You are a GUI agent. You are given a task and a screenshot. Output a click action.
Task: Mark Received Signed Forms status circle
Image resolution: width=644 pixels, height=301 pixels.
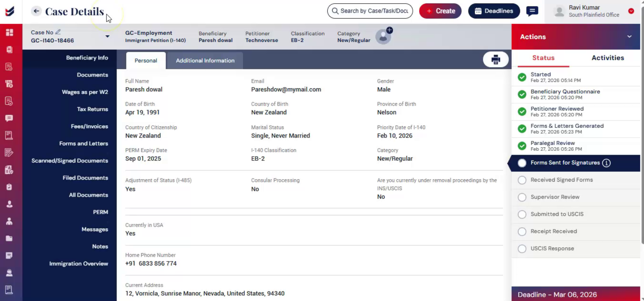[x=522, y=180]
